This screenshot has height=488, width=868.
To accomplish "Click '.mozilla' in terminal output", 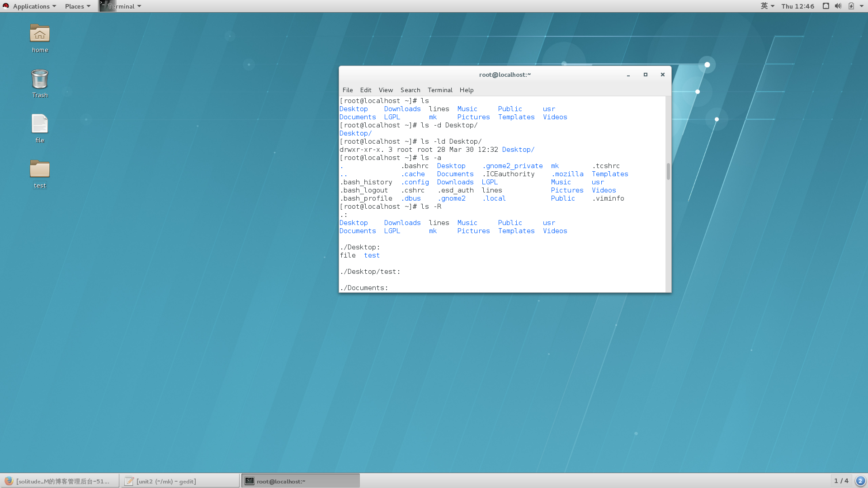I will pyautogui.click(x=567, y=174).
